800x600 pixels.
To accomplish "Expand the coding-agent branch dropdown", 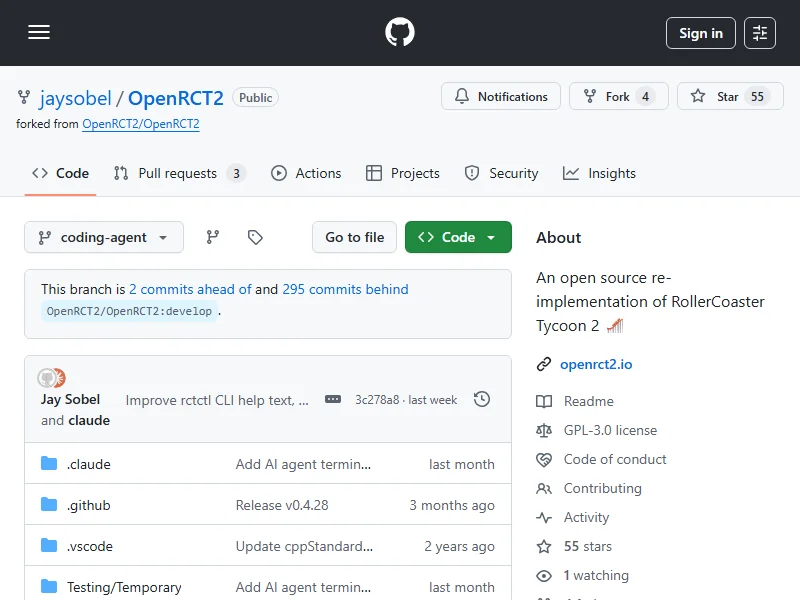I will point(104,237).
